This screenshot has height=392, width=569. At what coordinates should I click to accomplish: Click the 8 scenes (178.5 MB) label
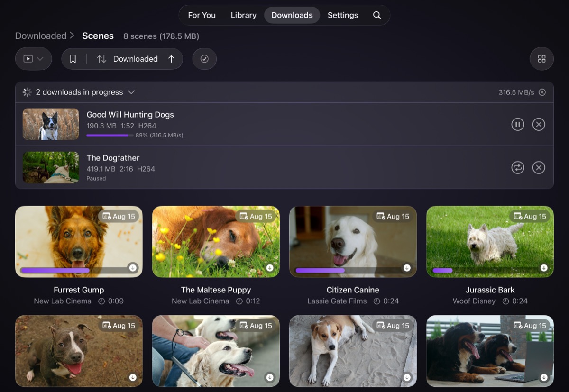161,36
